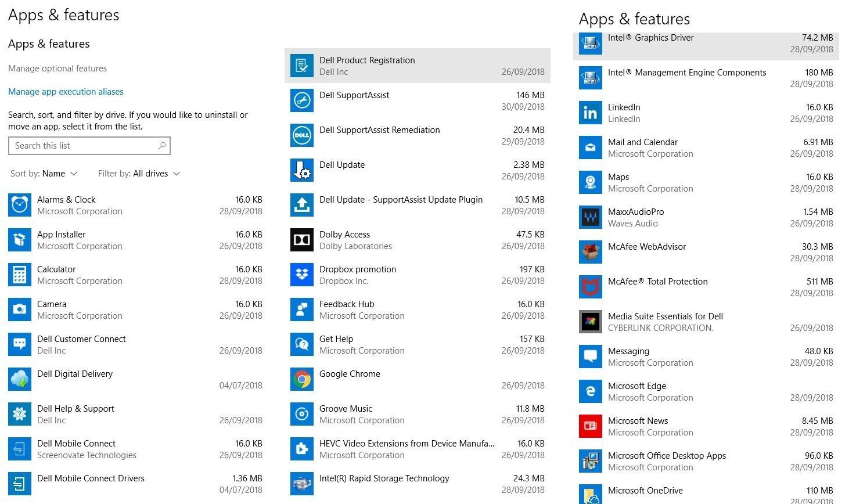Select the Mail and Calendar icon
856x504 pixels.
point(591,147)
